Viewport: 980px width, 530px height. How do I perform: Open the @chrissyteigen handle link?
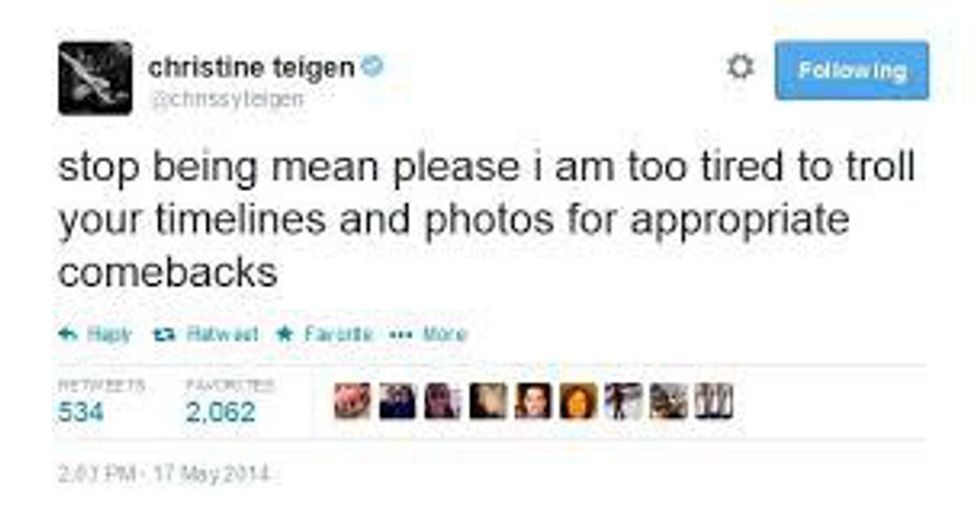pyautogui.click(x=227, y=99)
